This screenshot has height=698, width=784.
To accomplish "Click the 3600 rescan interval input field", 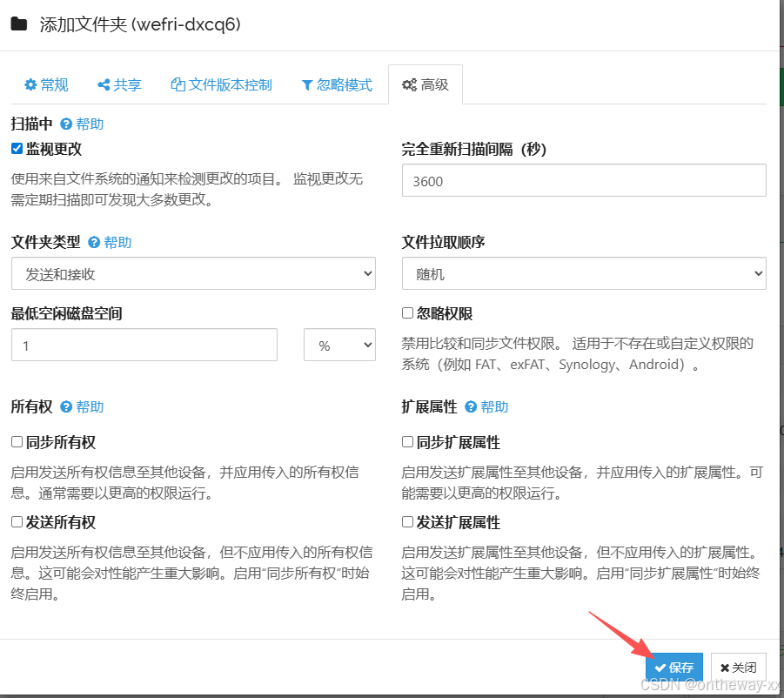I will coord(584,180).
